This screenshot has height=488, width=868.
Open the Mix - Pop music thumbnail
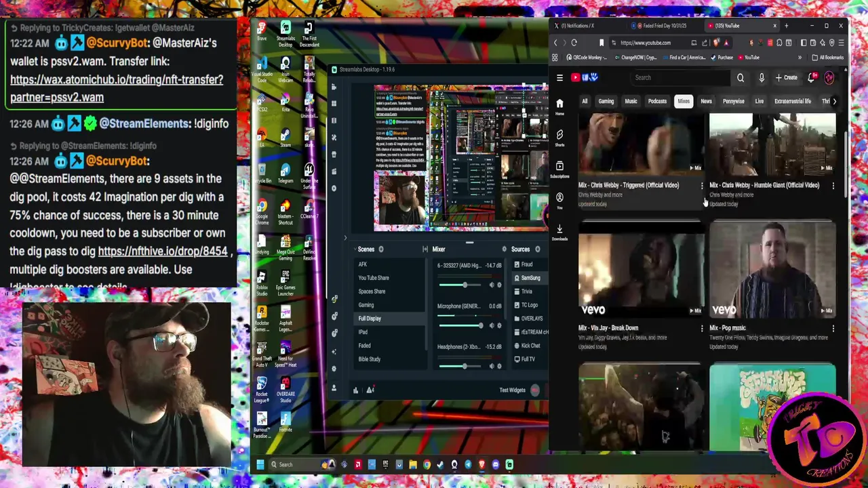pos(772,269)
